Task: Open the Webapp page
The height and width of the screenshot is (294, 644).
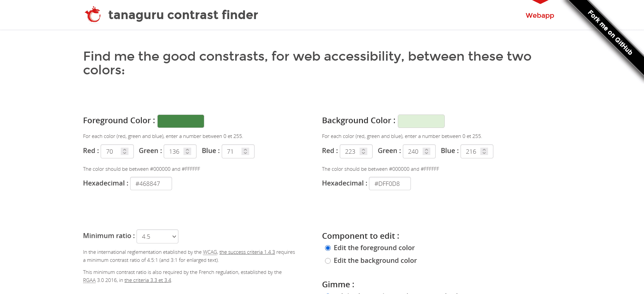Action: pyautogui.click(x=539, y=15)
